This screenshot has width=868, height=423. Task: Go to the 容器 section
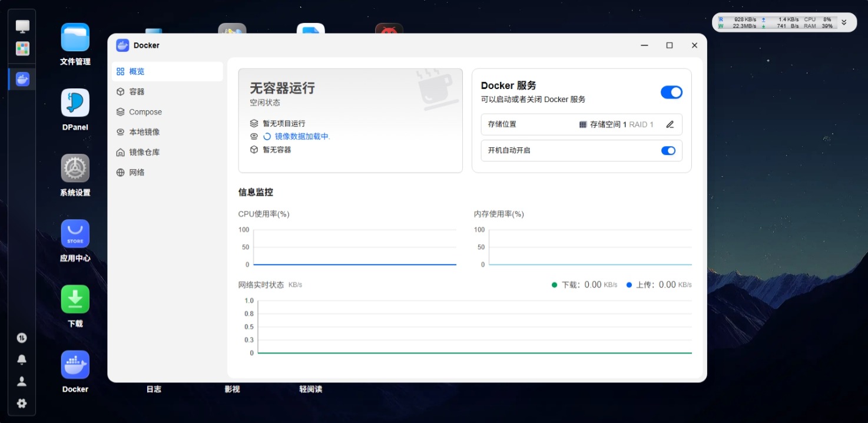[x=167, y=91]
